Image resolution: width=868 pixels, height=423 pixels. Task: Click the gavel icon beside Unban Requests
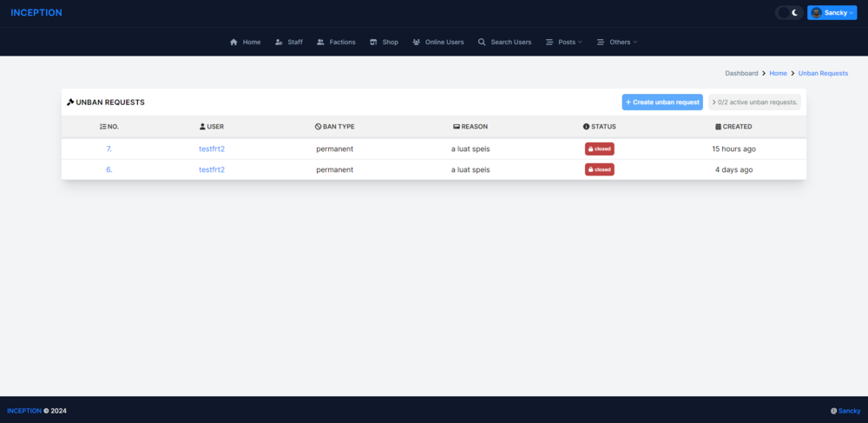(x=70, y=102)
